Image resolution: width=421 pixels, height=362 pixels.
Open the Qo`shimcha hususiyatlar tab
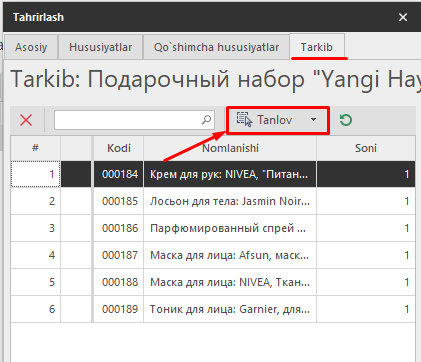coord(216,47)
